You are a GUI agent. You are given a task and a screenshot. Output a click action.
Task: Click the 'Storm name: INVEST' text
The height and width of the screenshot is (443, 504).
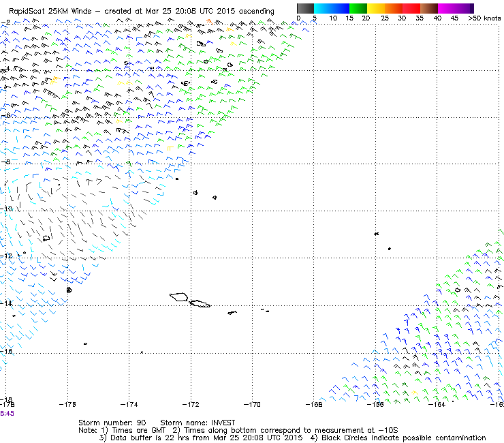coord(198,423)
